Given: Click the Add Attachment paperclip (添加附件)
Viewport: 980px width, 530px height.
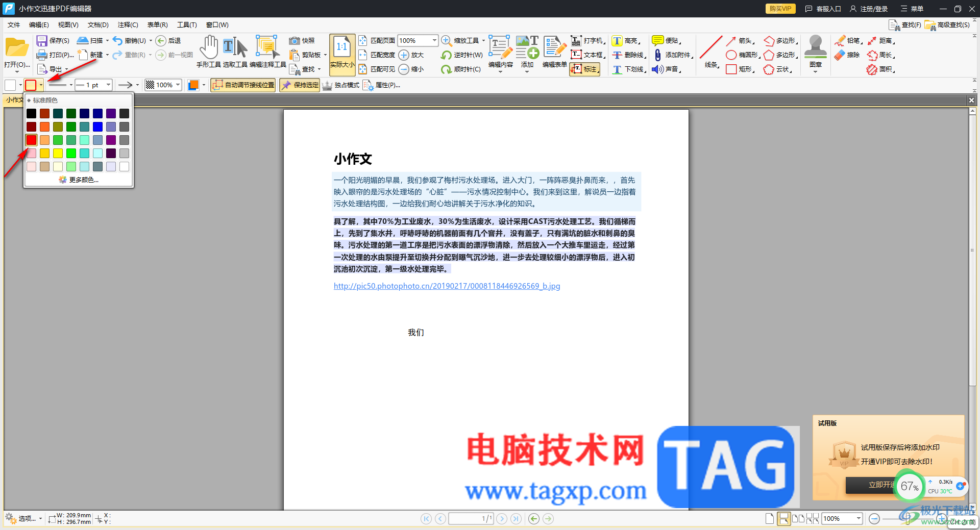Looking at the screenshot, I should [x=658, y=55].
